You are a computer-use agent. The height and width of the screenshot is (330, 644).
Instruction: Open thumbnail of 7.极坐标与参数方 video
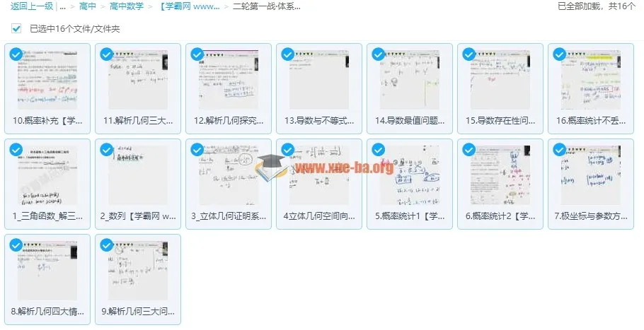[591, 175]
